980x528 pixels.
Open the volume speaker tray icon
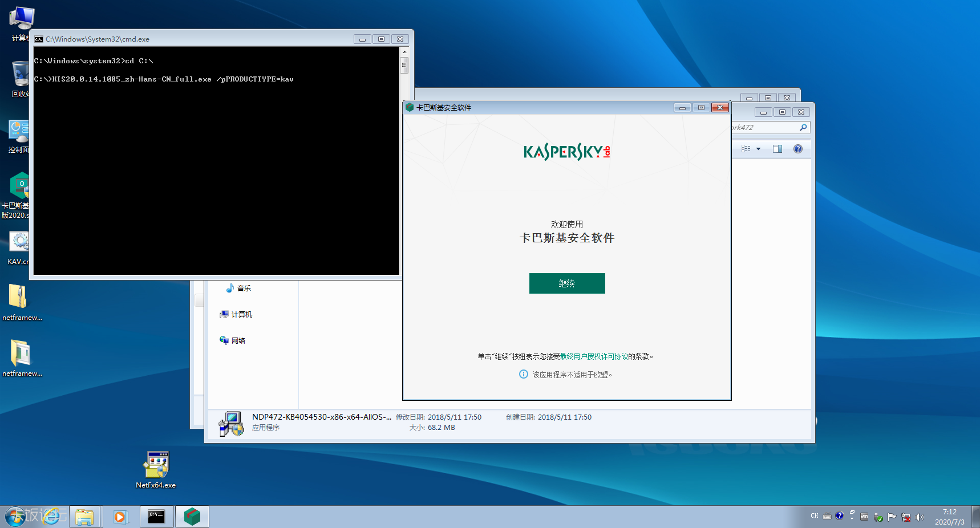(x=919, y=517)
